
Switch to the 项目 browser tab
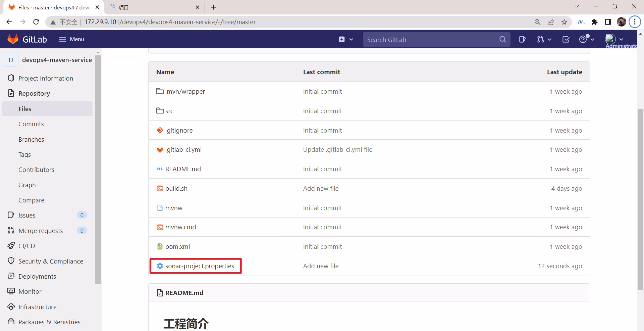click(x=154, y=7)
